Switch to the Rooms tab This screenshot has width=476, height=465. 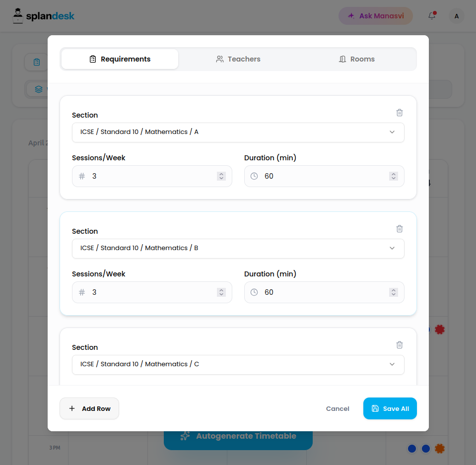point(357,59)
